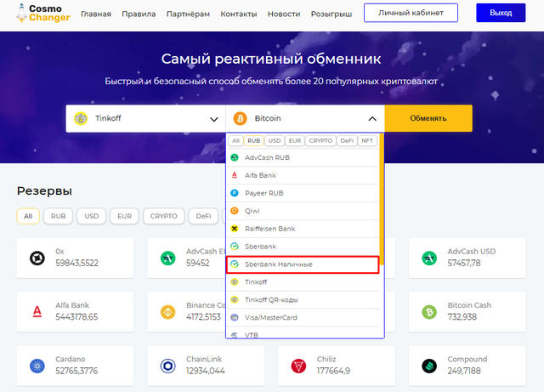Screen dimensions: 544x392
Task: Click the Tinkoff icon in the send field
Action: tap(82, 118)
